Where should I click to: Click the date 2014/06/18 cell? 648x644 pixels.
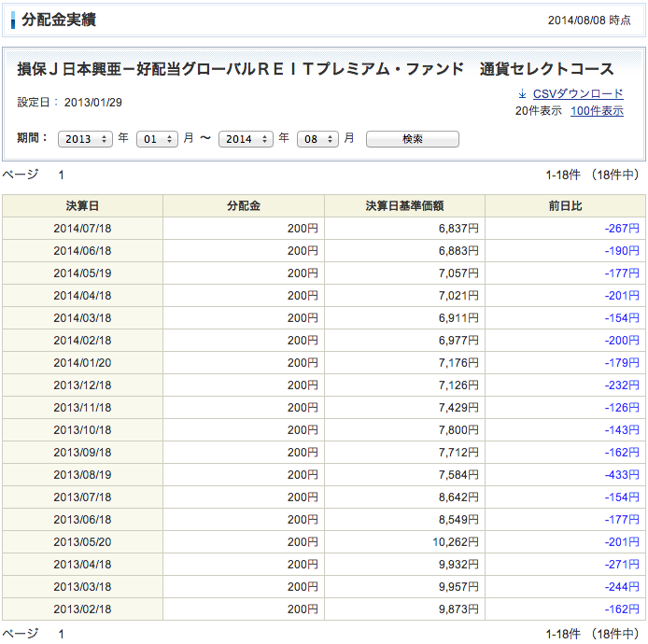click(82, 251)
